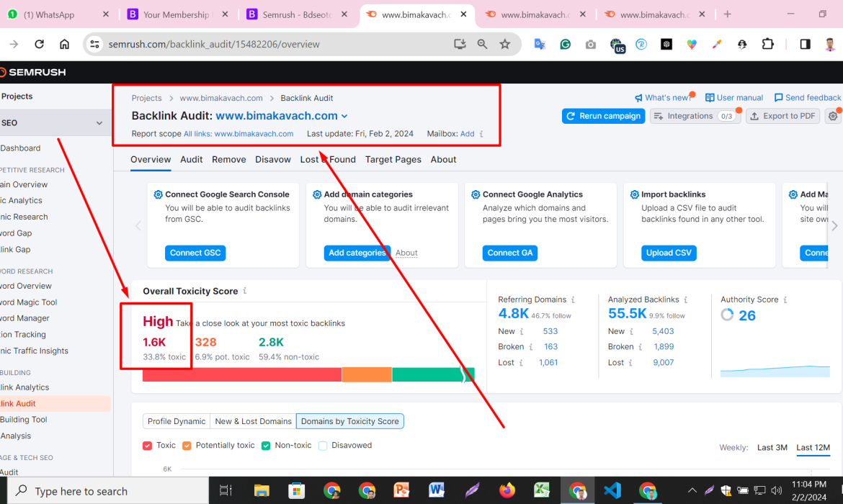Open the zoom magnifier icon in address bar
Image resolution: width=843 pixels, height=504 pixels.
[482, 44]
